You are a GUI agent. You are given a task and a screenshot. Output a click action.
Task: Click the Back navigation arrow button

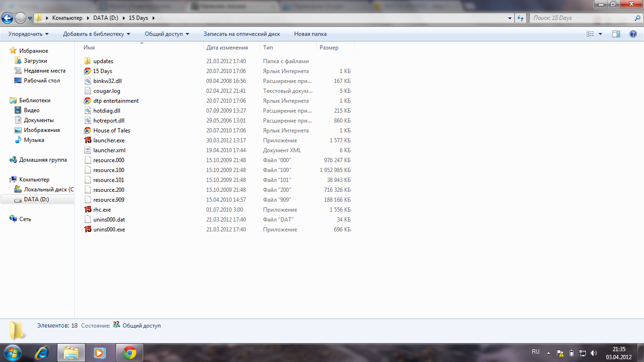point(7,18)
